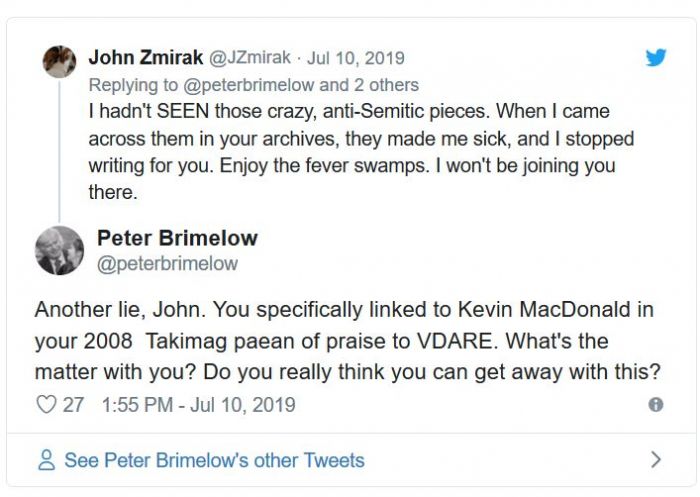The image size is (700, 497).
Task: Open John Zmirak's name link
Action: tap(147, 58)
